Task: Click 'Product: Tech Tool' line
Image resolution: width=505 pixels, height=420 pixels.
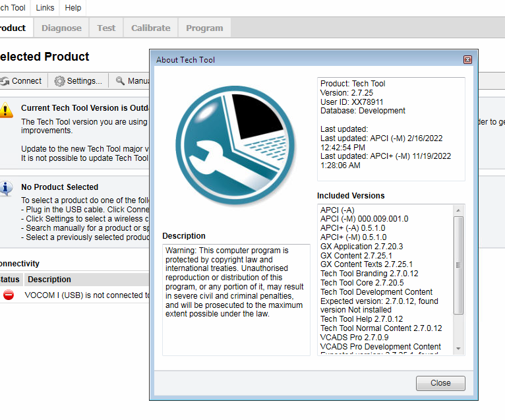Action: [x=353, y=84]
